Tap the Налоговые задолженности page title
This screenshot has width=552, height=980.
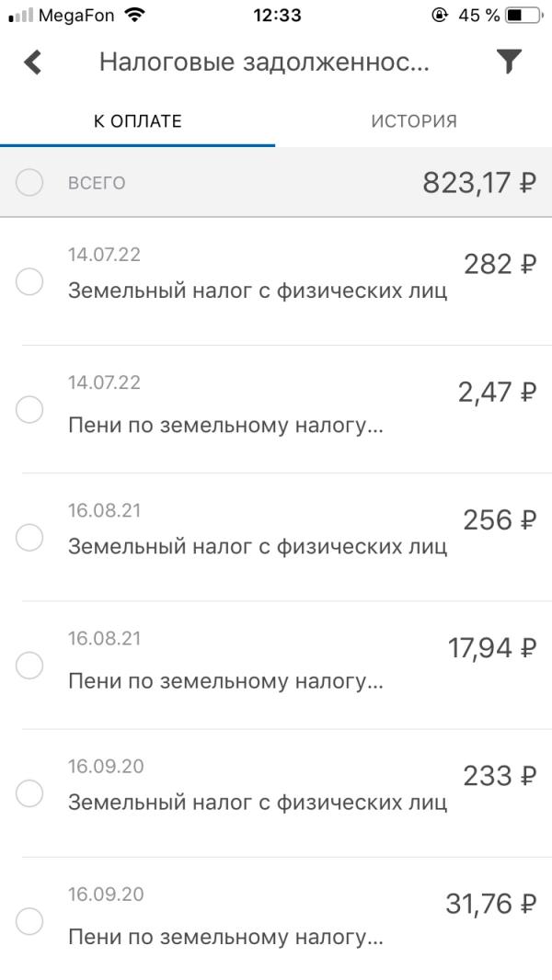point(264,63)
